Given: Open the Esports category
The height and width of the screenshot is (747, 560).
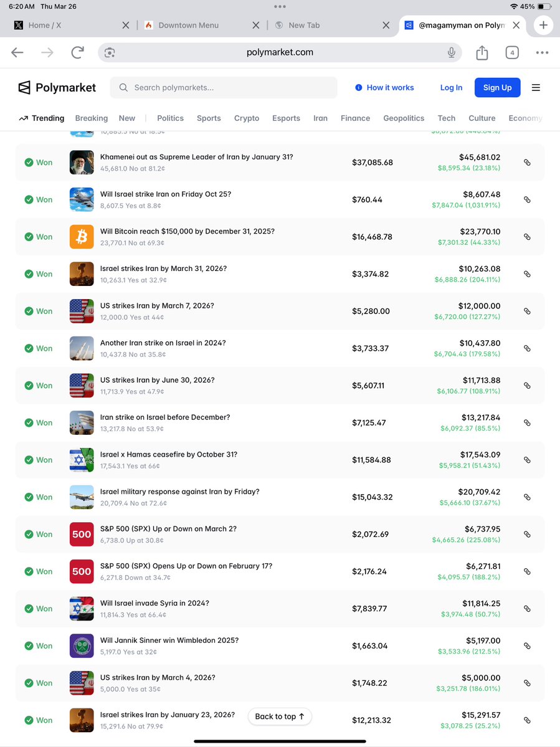Looking at the screenshot, I should click(x=286, y=118).
